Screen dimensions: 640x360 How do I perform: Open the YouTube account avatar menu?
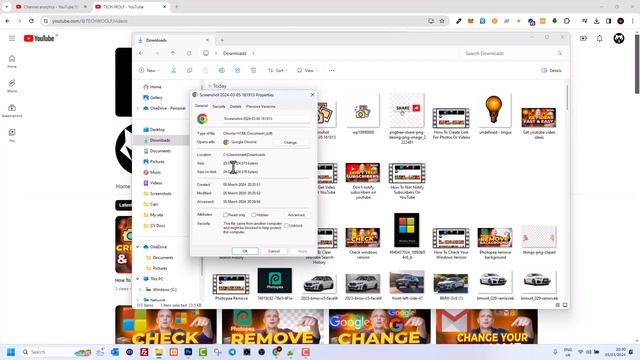[x=619, y=38]
